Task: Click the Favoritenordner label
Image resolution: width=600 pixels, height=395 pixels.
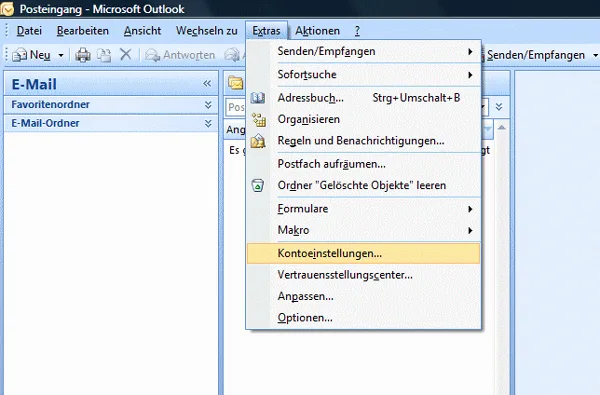Action: (x=51, y=104)
